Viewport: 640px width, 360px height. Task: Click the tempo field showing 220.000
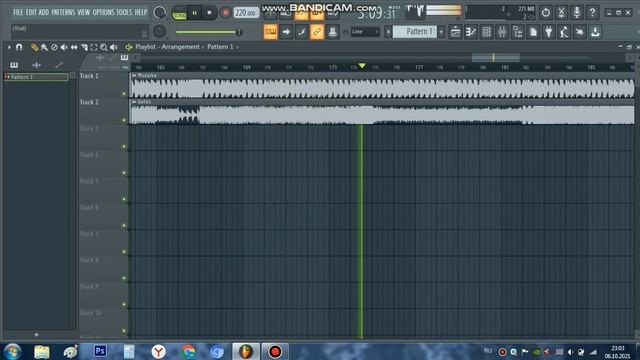[246, 13]
